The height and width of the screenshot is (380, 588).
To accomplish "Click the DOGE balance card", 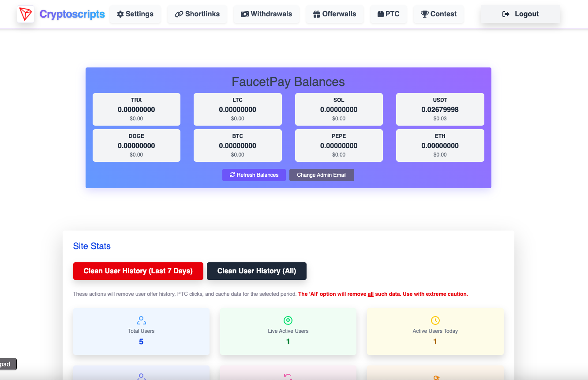I will tap(136, 145).
